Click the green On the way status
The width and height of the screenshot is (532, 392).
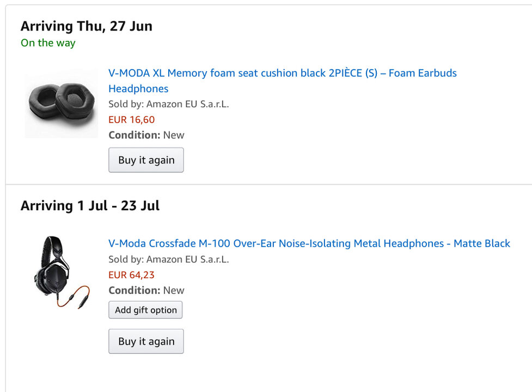pos(48,43)
